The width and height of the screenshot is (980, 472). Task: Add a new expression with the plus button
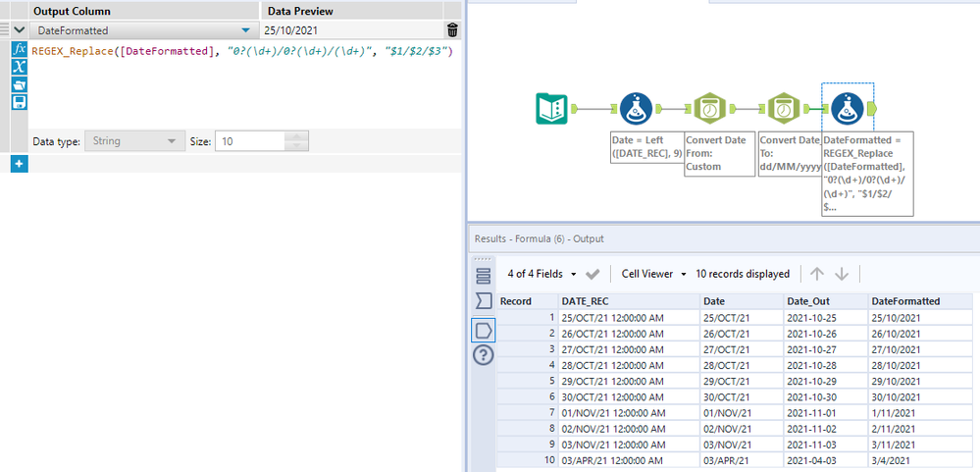[x=19, y=164]
